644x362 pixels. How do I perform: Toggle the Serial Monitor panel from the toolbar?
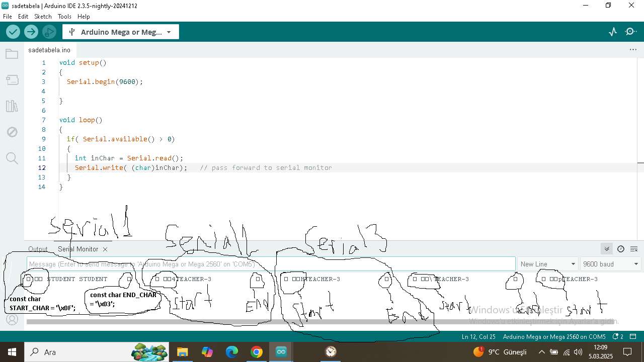pyautogui.click(x=630, y=31)
